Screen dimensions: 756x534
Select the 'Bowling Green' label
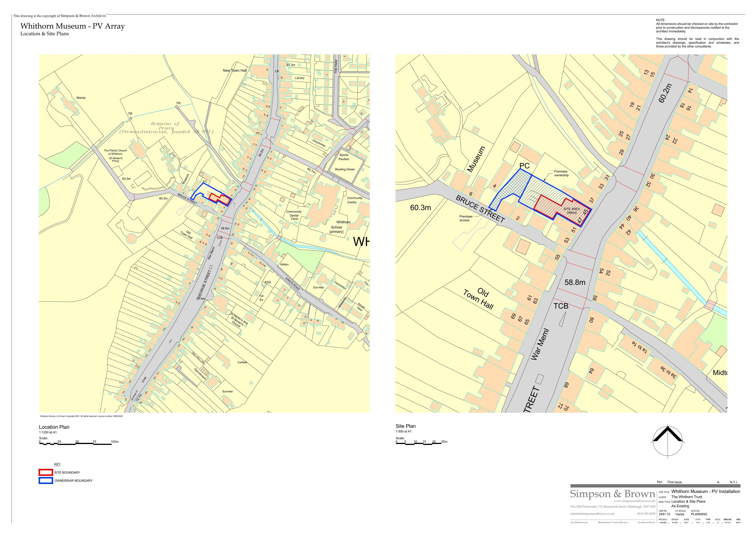click(345, 169)
